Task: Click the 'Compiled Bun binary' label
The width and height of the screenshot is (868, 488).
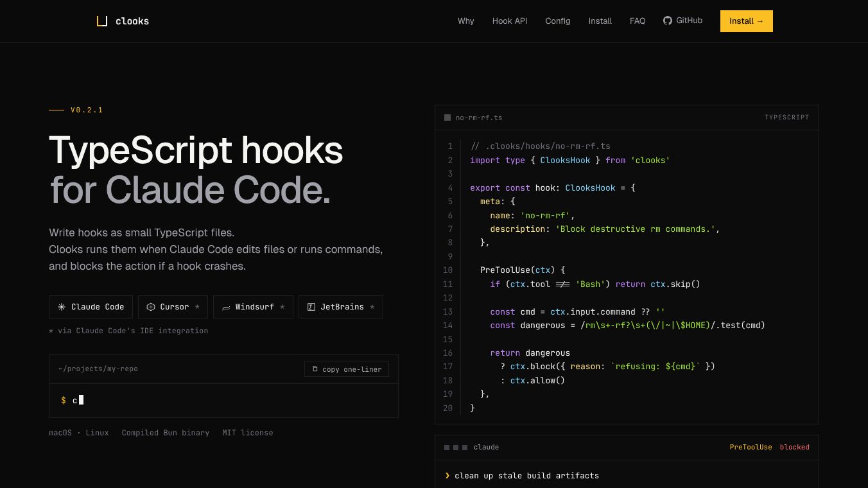Action: point(166,433)
